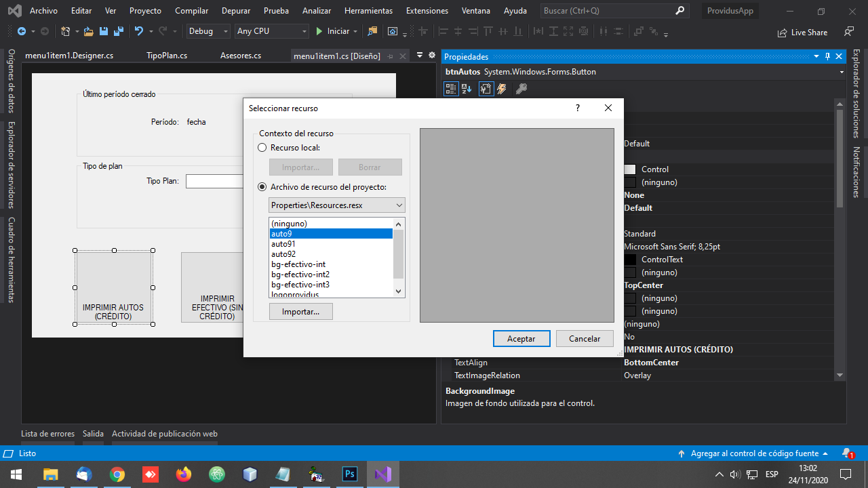The height and width of the screenshot is (488, 868).
Task: Switch to the TipoPlan.cs tab
Action: (x=167, y=56)
